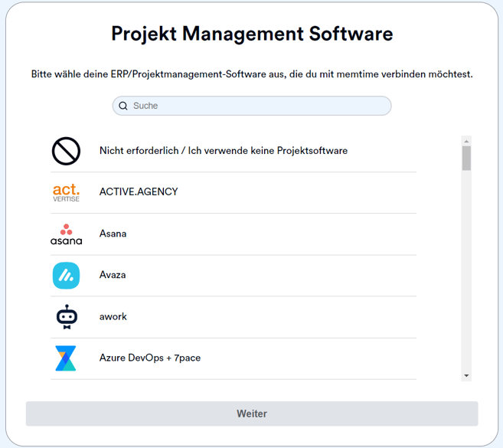
Task: Click the Avaza teal logo icon
Action: pyautogui.click(x=66, y=276)
